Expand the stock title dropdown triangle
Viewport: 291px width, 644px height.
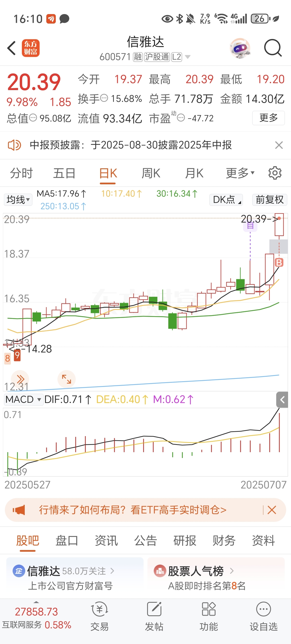[188, 57]
